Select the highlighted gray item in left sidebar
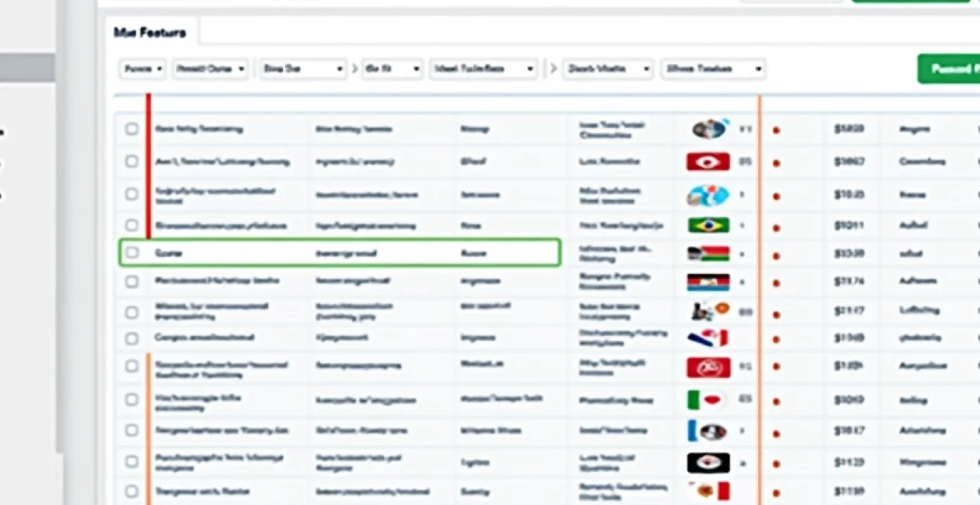Viewport: 980px width, 505px height. click(27, 68)
